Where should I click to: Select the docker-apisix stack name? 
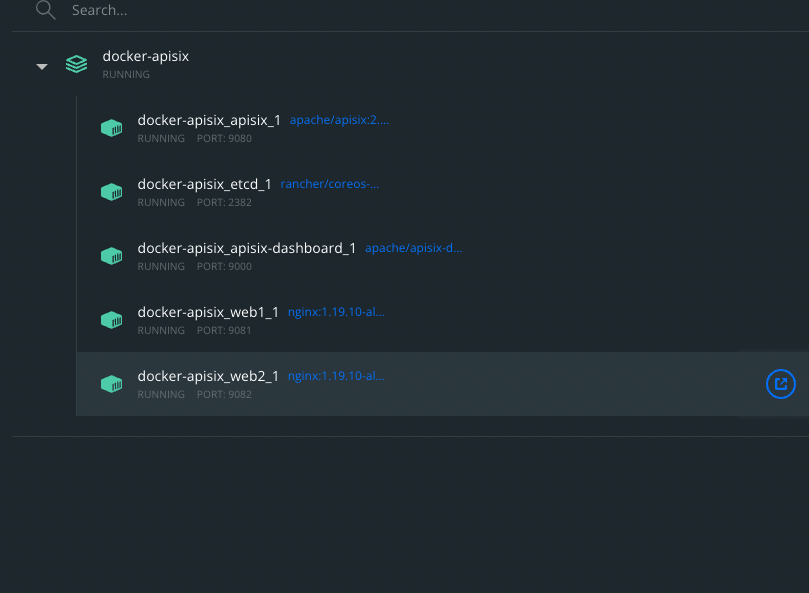click(x=145, y=56)
